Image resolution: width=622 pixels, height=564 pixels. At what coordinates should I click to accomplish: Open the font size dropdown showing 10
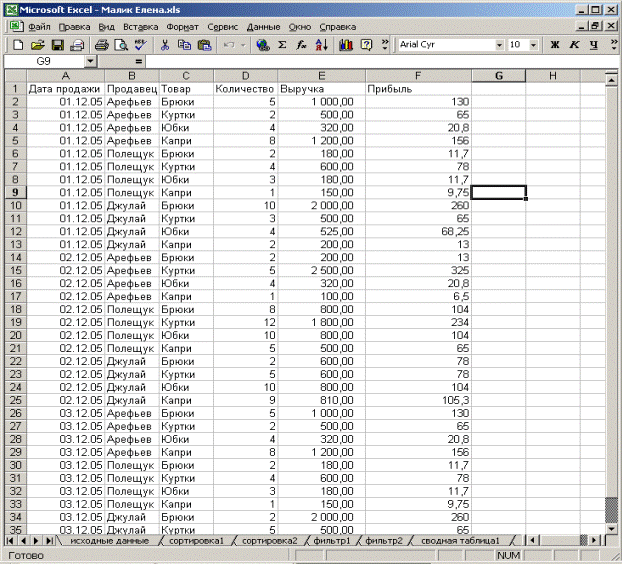(533, 45)
